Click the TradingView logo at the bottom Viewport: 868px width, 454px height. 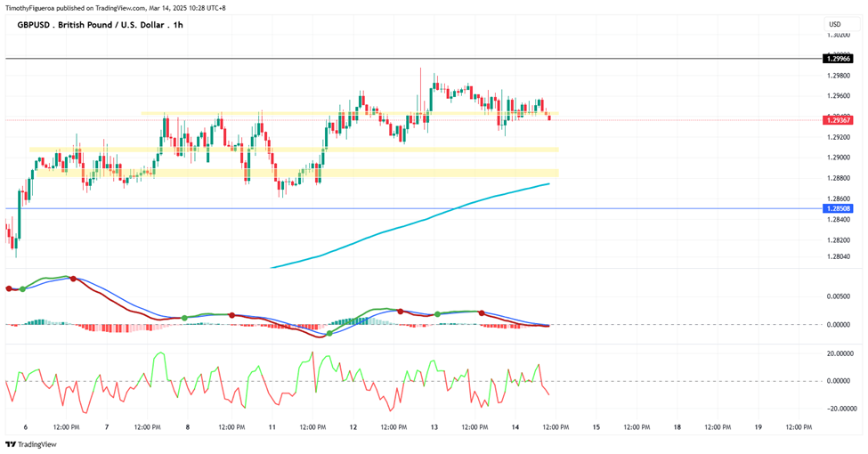[31, 444]
